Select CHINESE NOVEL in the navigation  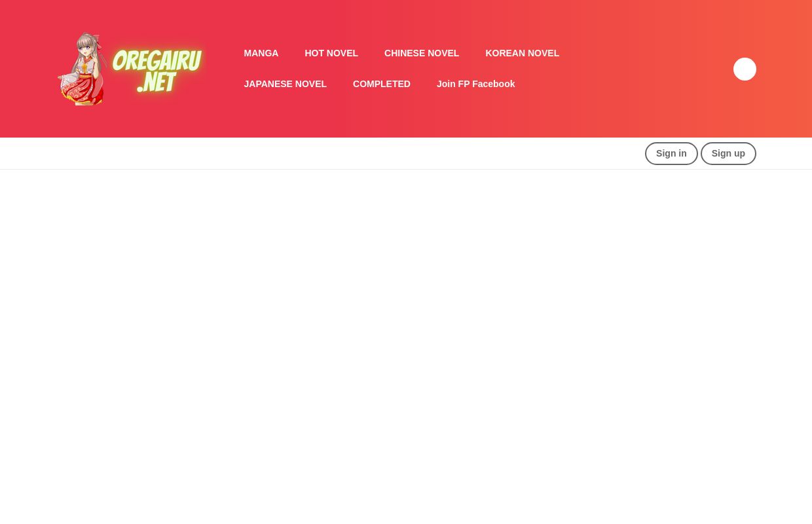point(422,53)
